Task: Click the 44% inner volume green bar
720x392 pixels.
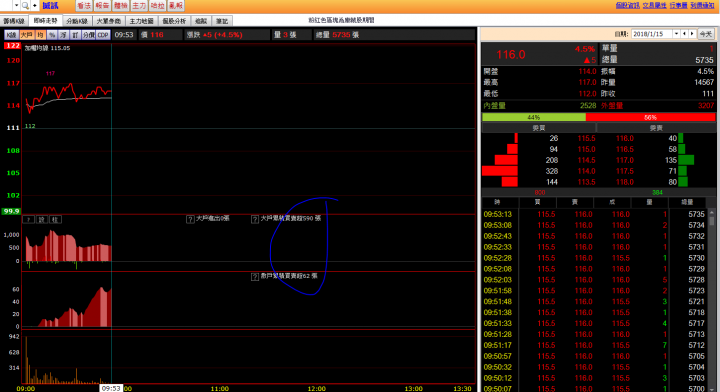Action: coord(534,117)
